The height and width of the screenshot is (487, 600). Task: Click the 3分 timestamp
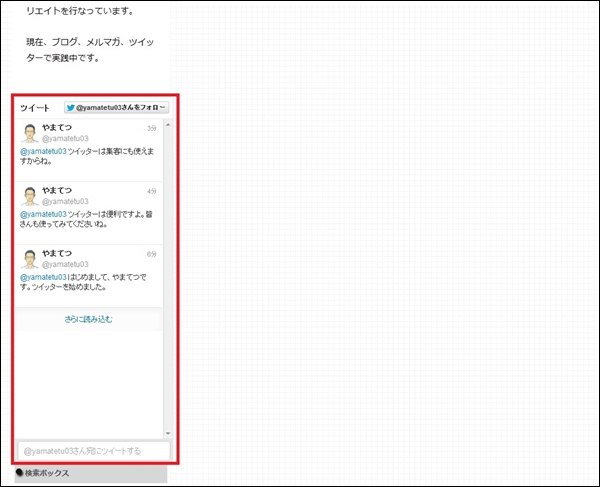pos(152,128)
